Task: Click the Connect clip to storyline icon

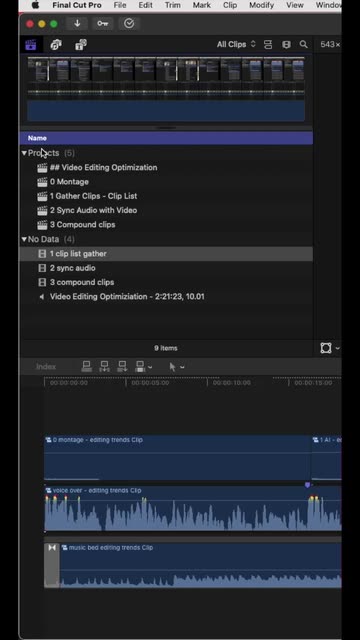Action: 87,367
